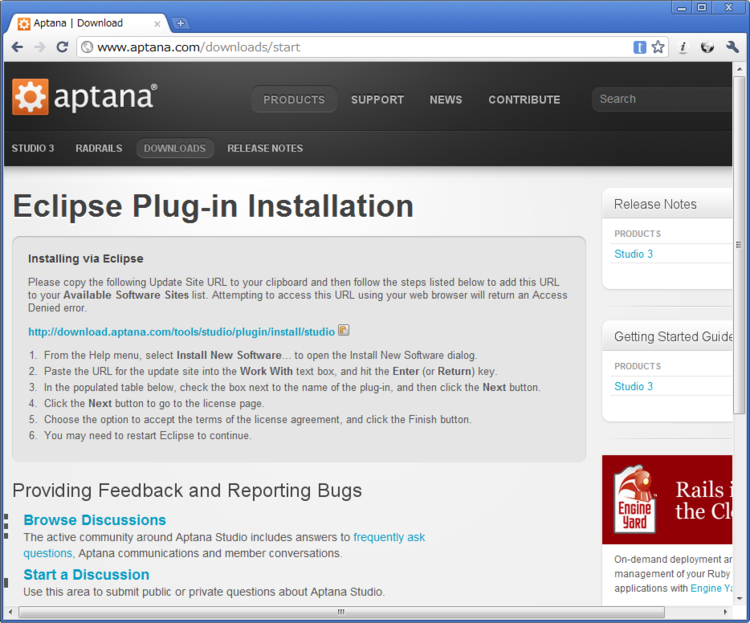The image size is (750, 623).
Task: Click the site info globe in address bar
Action: (87, 47)
